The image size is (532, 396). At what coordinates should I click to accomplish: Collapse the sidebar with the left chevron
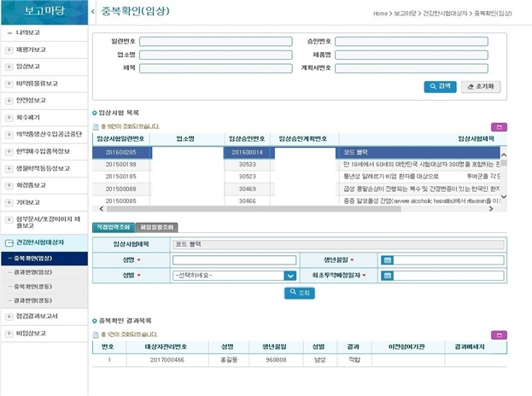[93, 12]
